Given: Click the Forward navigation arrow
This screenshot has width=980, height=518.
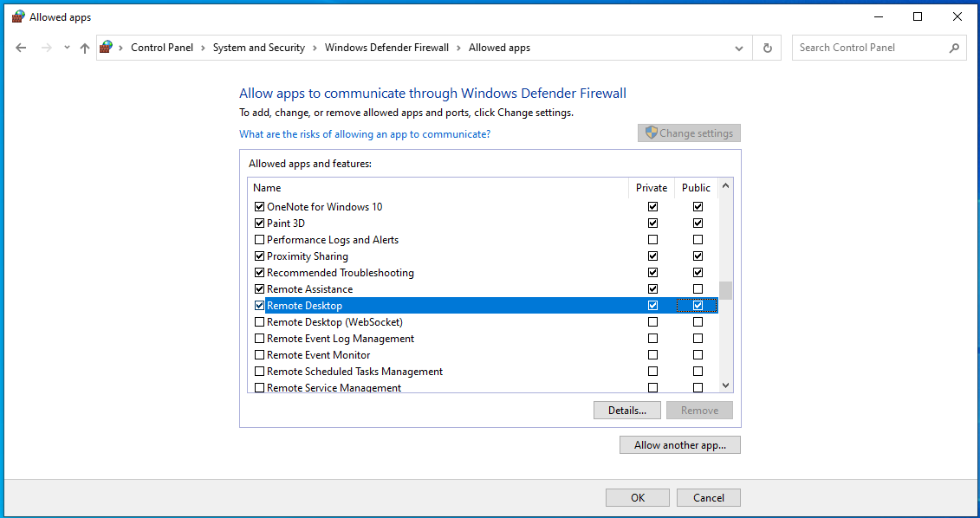Looking at the screenshot, I should (46, 48).
